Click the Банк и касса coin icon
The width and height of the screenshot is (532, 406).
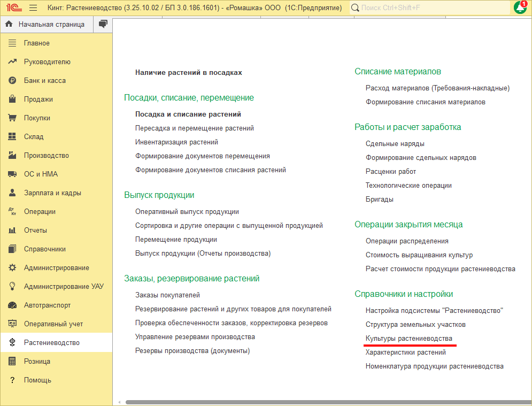13,81
